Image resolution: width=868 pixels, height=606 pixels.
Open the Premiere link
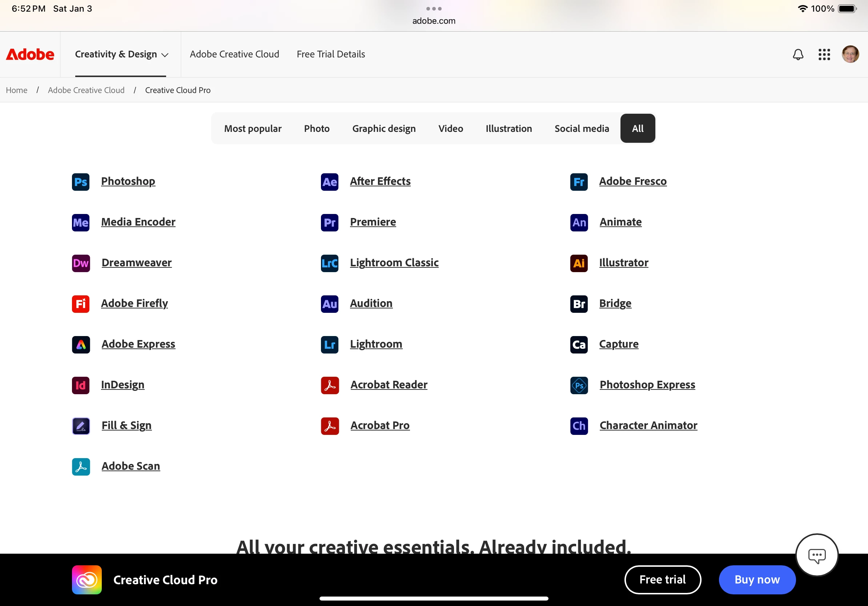click(373, 222)
